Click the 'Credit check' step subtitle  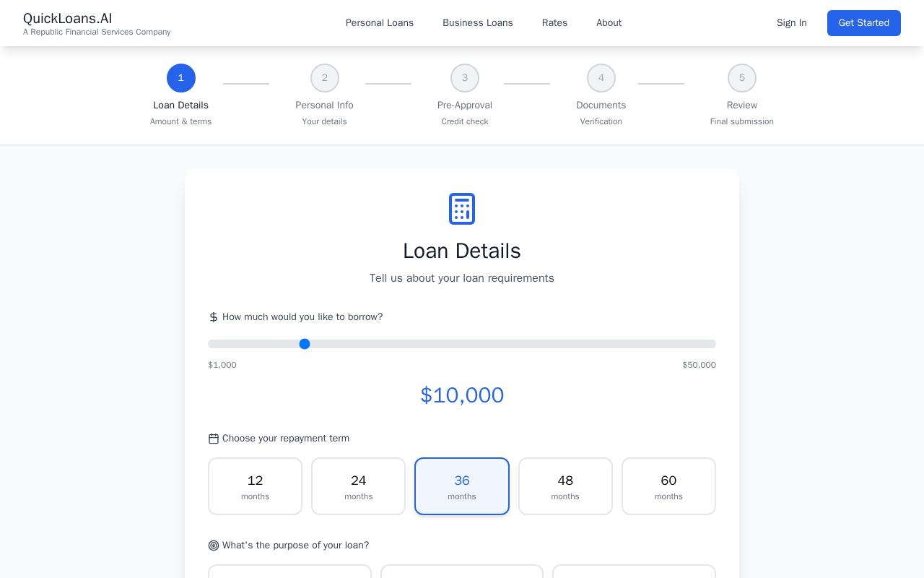click(465, 121)
